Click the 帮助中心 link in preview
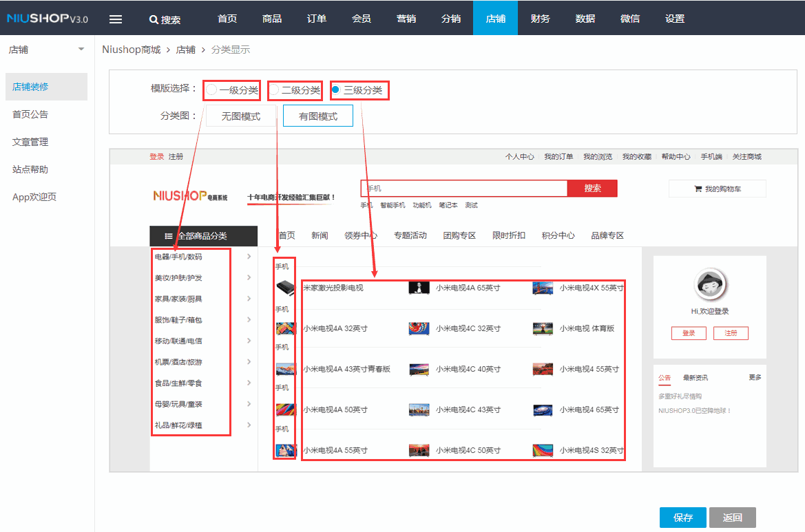This screenshot has height=532, width=805. click(x=676, y=156)
